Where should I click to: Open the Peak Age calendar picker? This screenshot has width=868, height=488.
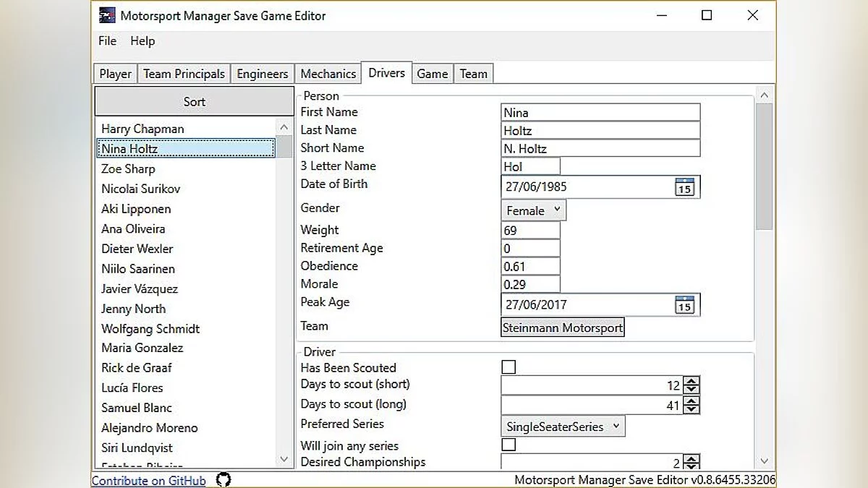tap(684, 305)
